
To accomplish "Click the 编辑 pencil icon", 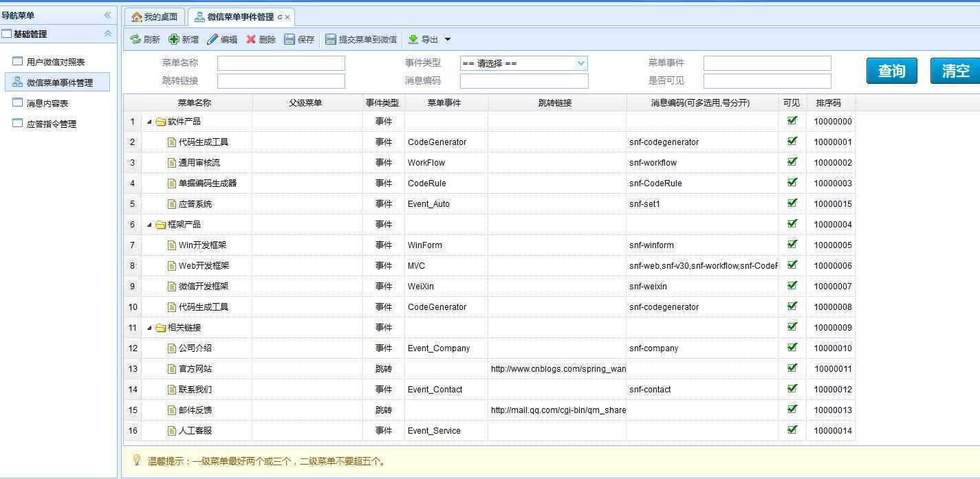I will point(213,40).
